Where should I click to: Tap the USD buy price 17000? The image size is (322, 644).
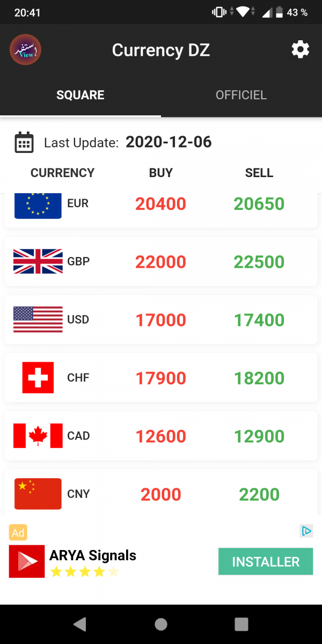point(160,320)
